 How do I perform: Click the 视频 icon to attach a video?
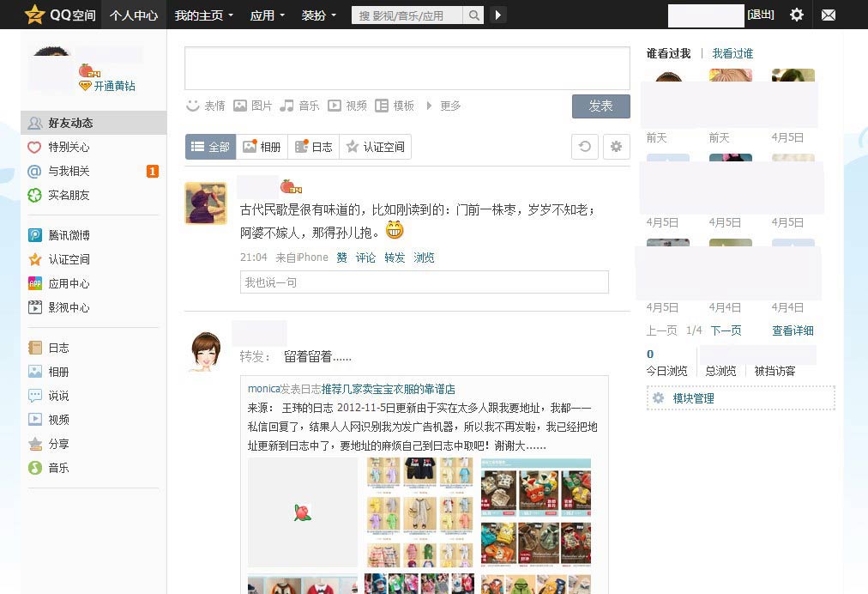349,106
